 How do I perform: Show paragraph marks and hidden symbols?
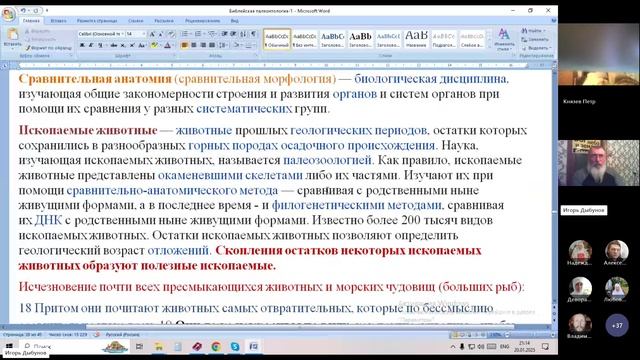253,34
